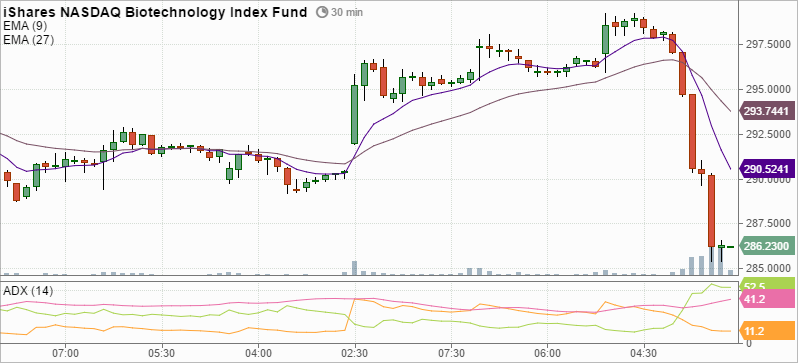Click the 287.5000 price axis label
Viewport: 798px width, 363px height.
tap(768, 224)
